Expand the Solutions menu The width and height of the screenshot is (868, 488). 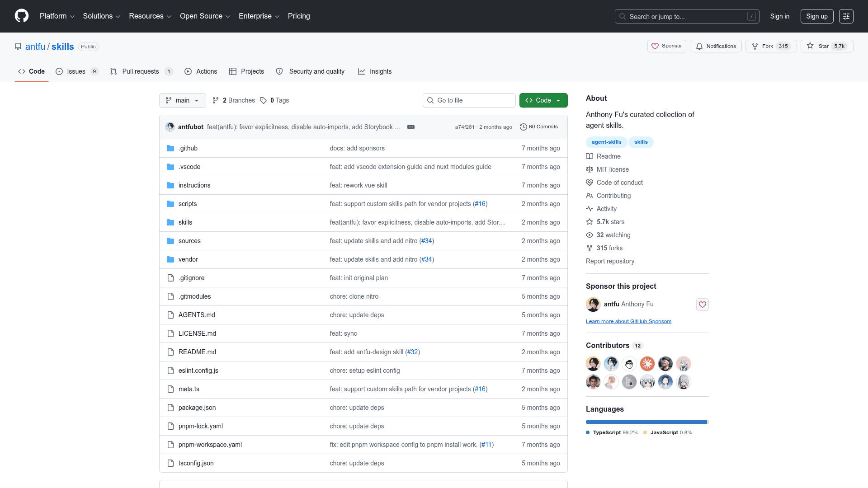pyautogui.click(x=102, y=16)
